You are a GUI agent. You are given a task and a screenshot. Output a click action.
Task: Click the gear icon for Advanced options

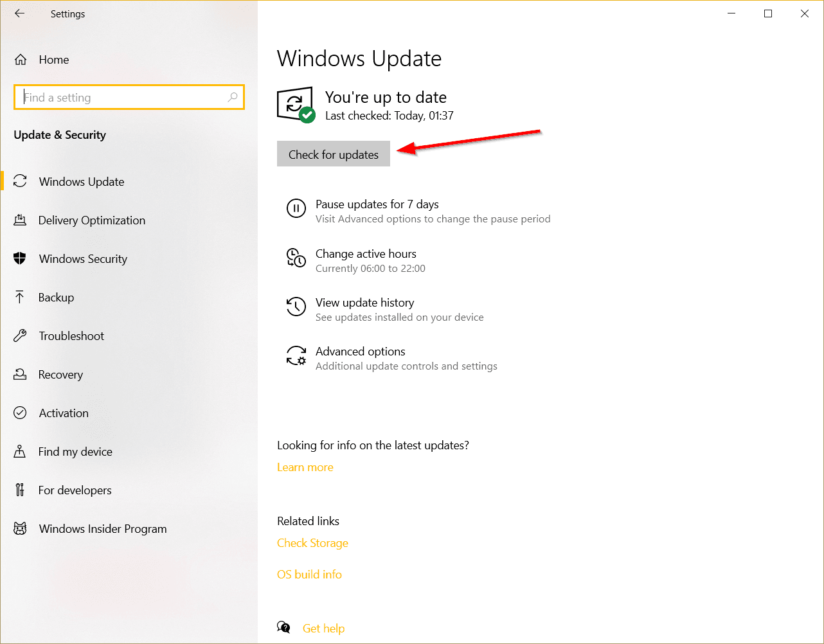click(x=296, y=355)
